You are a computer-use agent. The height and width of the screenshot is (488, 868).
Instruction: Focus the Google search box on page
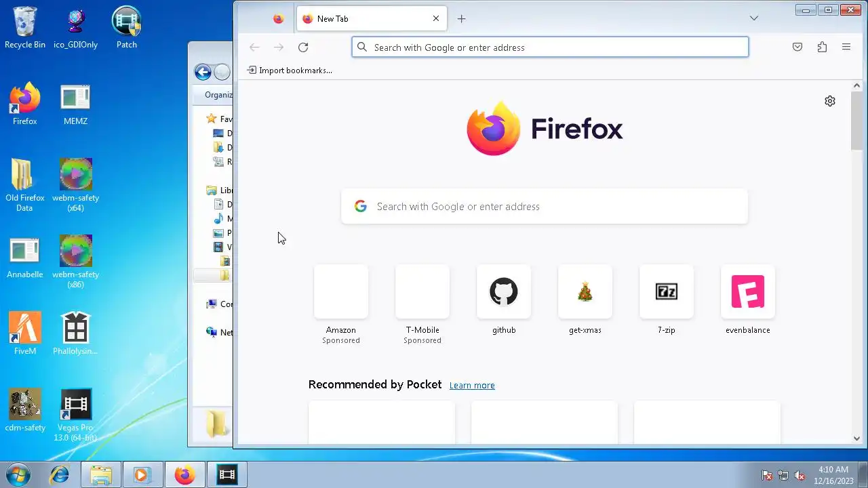[545, 207]
